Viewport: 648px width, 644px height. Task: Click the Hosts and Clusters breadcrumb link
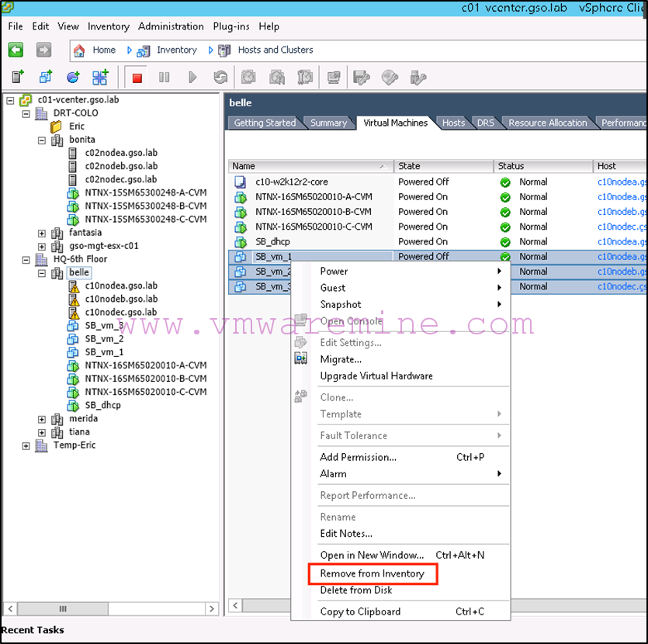click(x=275, y=50)
